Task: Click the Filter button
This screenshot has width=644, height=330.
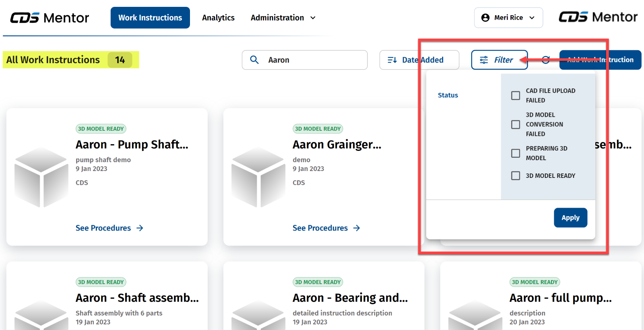Action: (499, 60)
